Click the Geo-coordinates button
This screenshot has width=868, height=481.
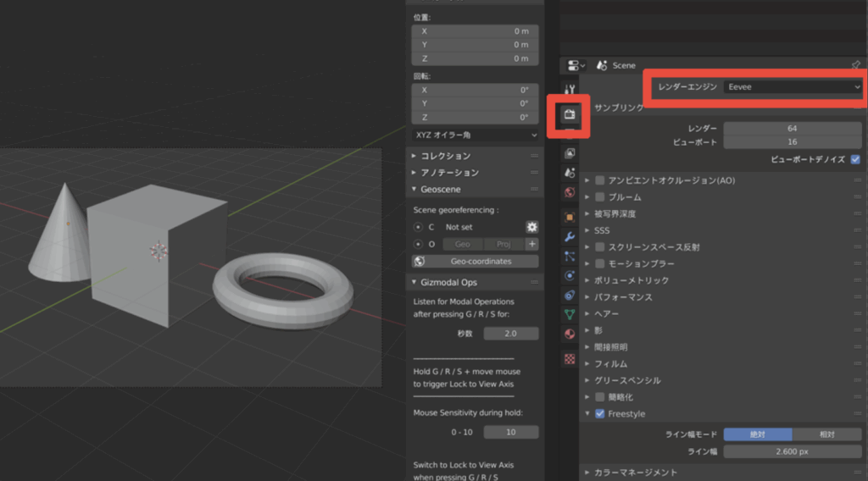(476, 262)
